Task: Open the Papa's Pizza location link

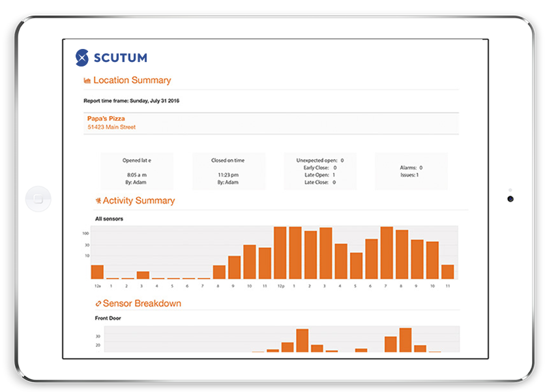Action: [x=106, y=119]
